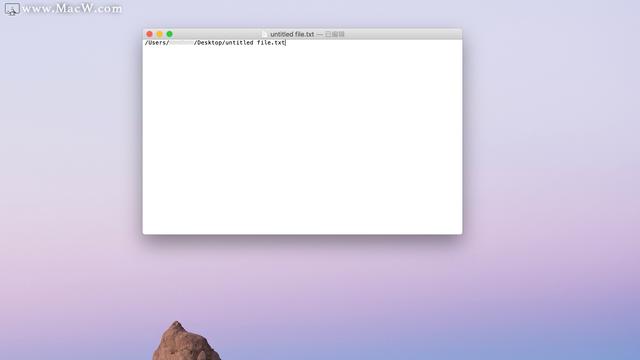
Task: Click the edited status label beside the title
Action: pyautogui.click(x=335, y=34)
